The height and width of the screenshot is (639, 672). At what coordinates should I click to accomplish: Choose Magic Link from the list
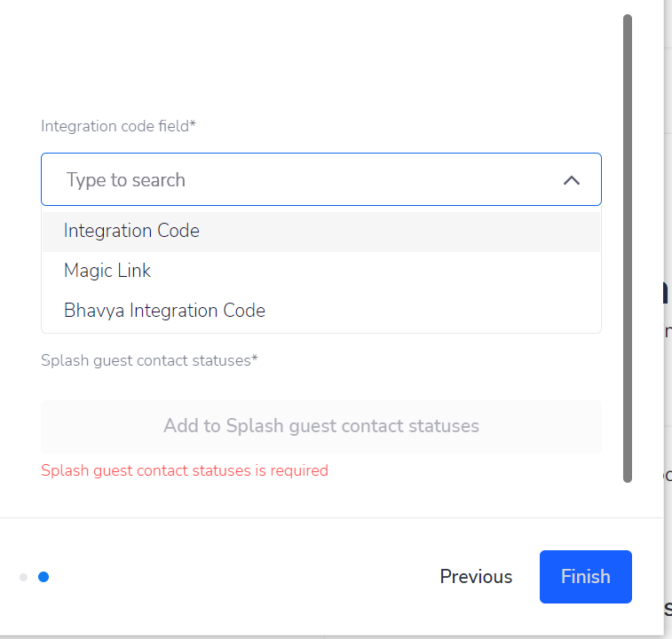321,271
